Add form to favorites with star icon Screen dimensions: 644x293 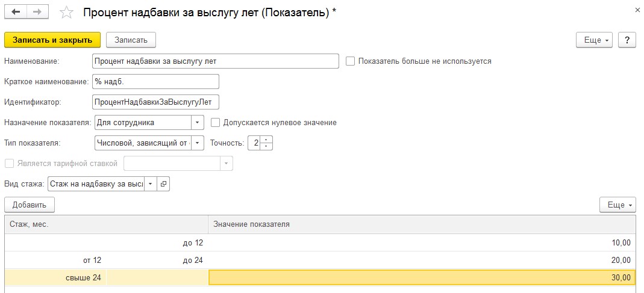pos(67,13)
